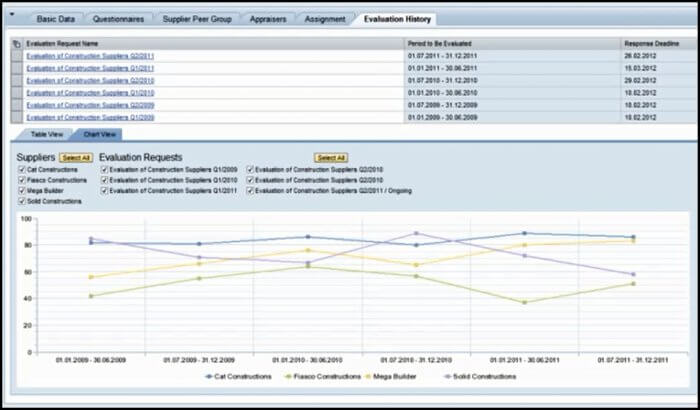The height and width of the screenshot is (410, 700).
Task: Click the response deadline 29.02.2012
Action: coord(640,80)
